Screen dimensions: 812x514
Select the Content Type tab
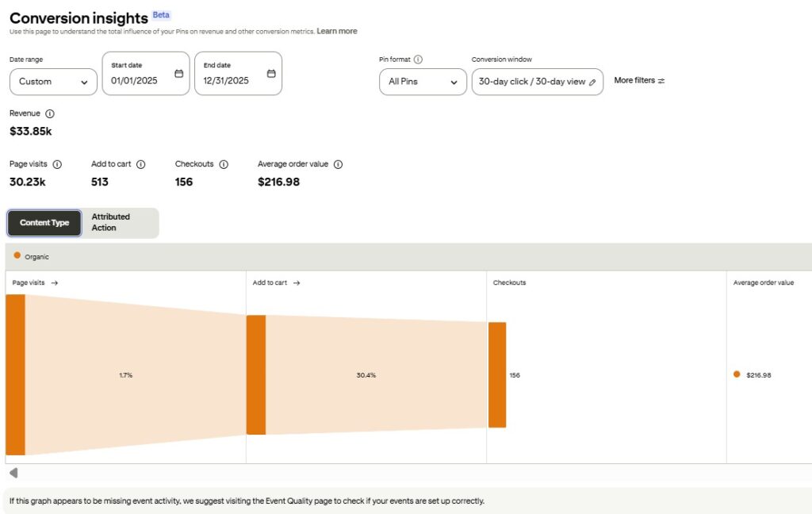click(44, 223)
